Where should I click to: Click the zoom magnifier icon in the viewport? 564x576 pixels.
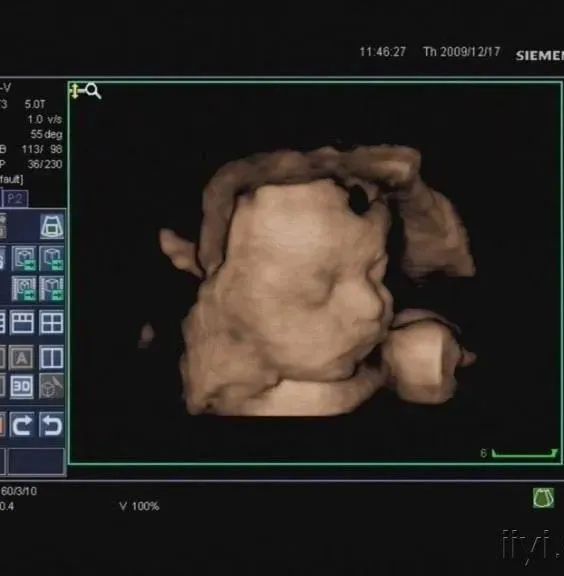click(93, 91)
